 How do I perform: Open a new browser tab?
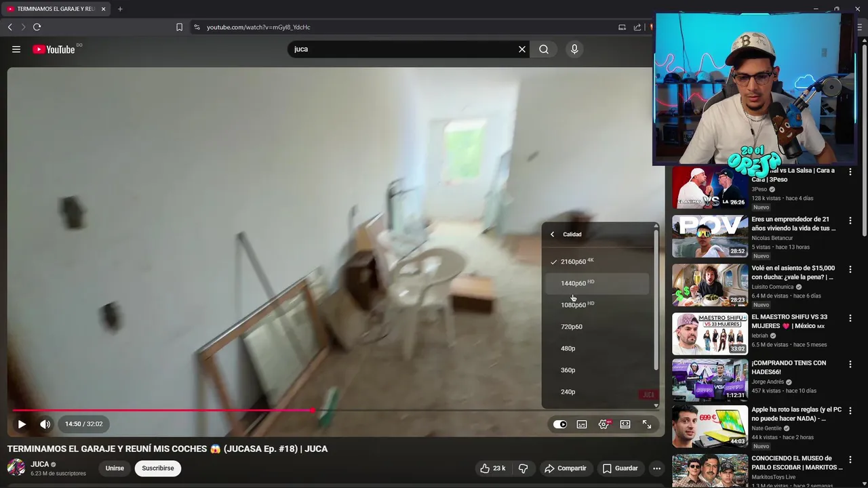pos(120,9)
